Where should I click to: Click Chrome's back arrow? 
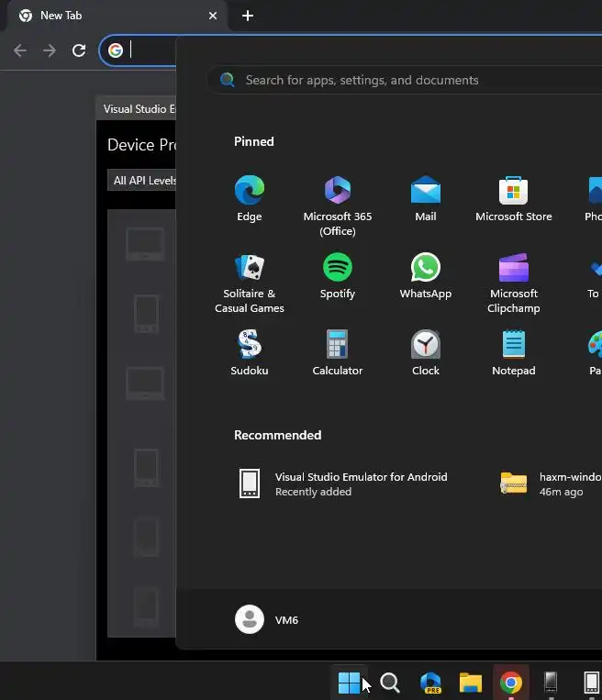click(20, 50)
